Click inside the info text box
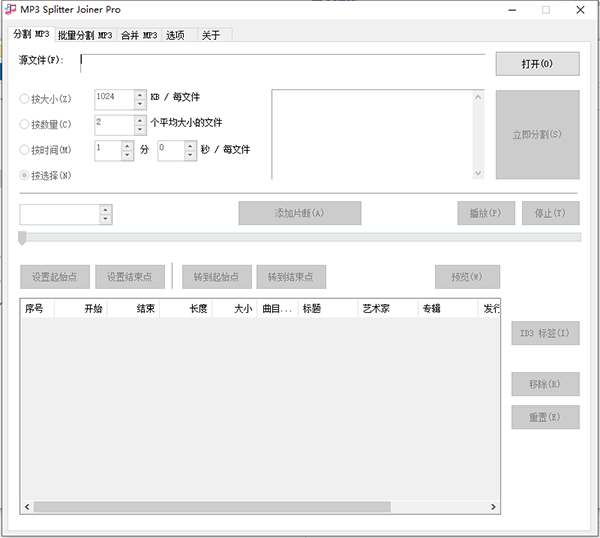The image size is (600, 538). point(372,134)
